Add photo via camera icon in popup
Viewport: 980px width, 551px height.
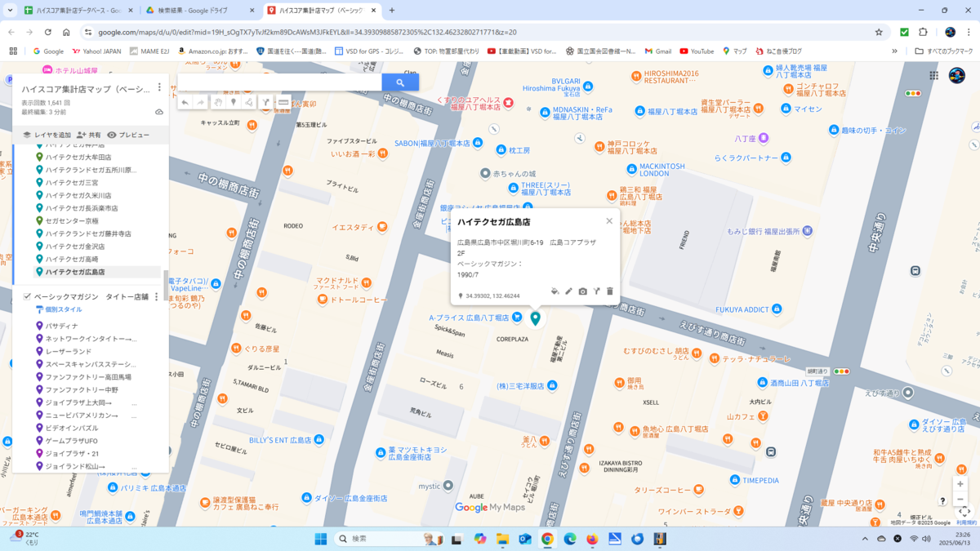(582, 291)
